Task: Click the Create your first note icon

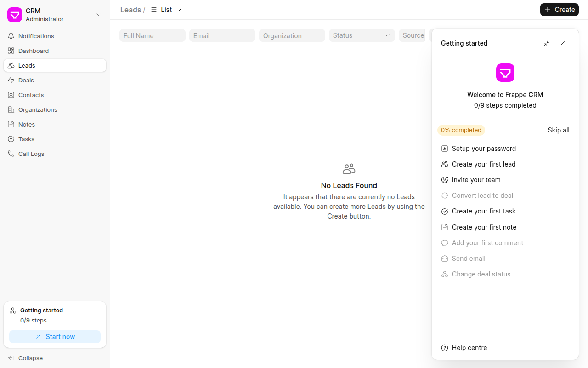Action: pos(445,227)
